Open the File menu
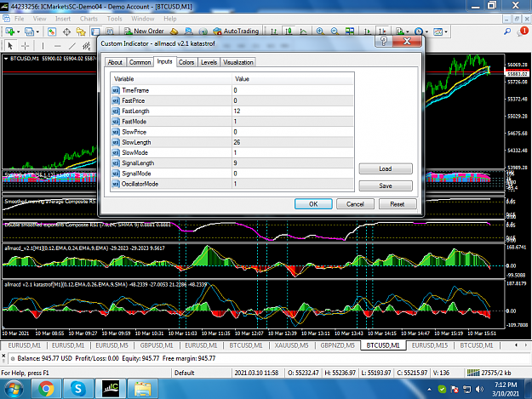 (x=19, y=19)
